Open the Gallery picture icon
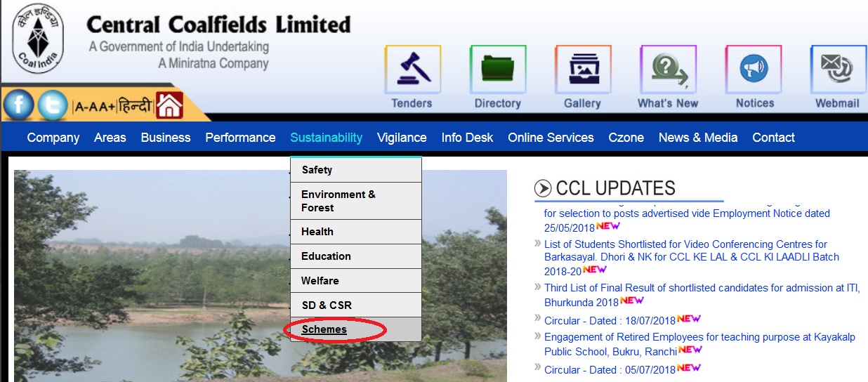 pos(583,70)
